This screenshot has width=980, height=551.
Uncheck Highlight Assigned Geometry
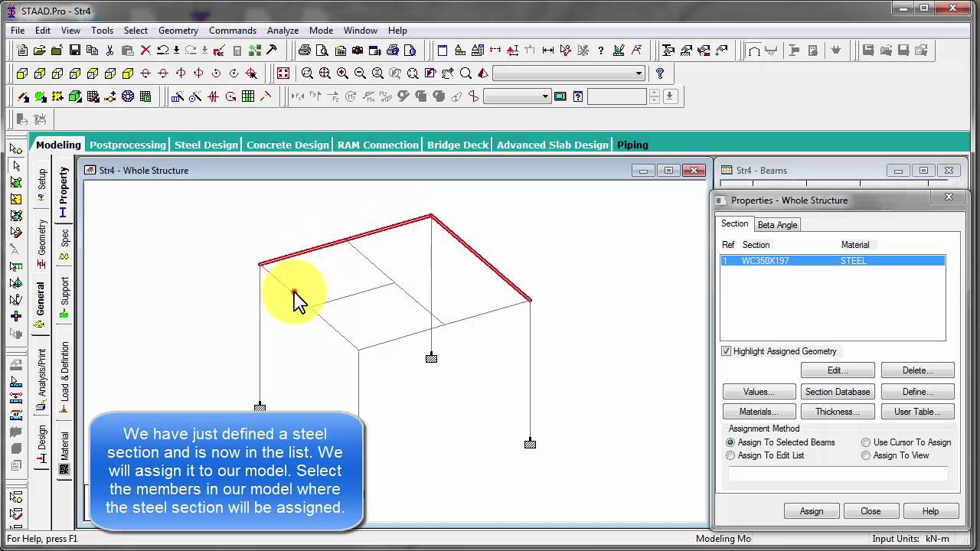coord(727,351)
